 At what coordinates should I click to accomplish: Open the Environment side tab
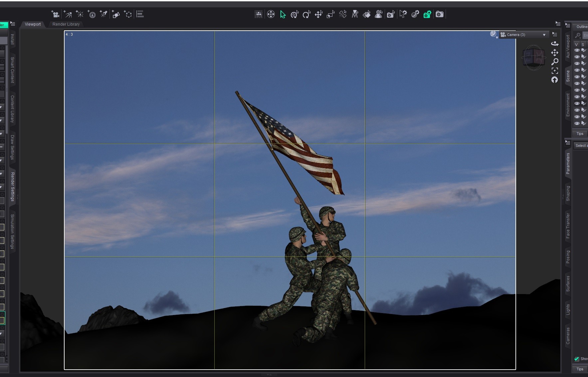[568, 105]
